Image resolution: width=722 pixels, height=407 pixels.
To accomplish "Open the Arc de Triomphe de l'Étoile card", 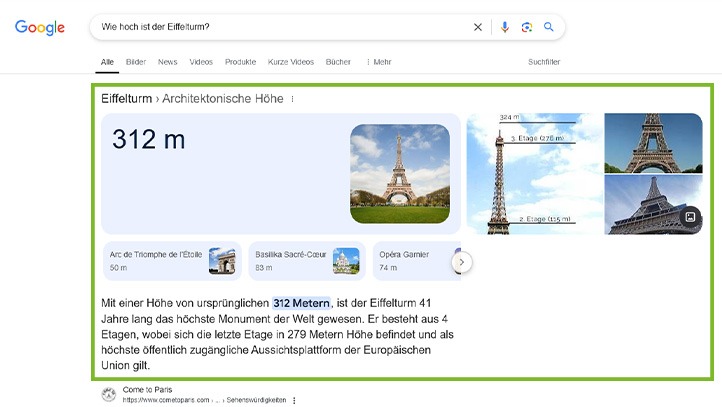I will [x=172, y=261].
